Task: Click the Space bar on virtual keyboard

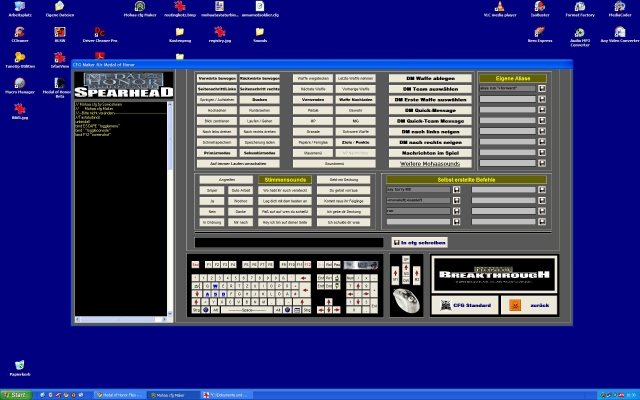Action: coord(247,310)
